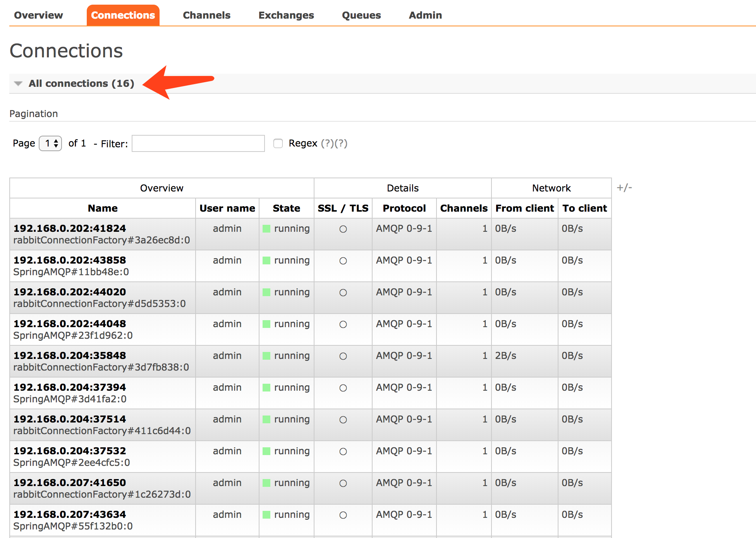The image size is (756, 538).
Task: Open the second (?) regex help link
Action: [x=341, y=143]
